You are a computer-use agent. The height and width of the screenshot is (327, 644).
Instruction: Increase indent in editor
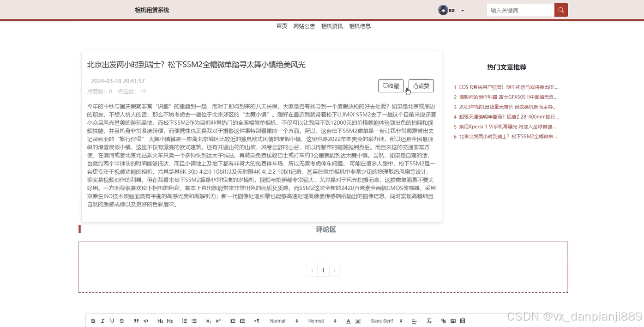242,321
